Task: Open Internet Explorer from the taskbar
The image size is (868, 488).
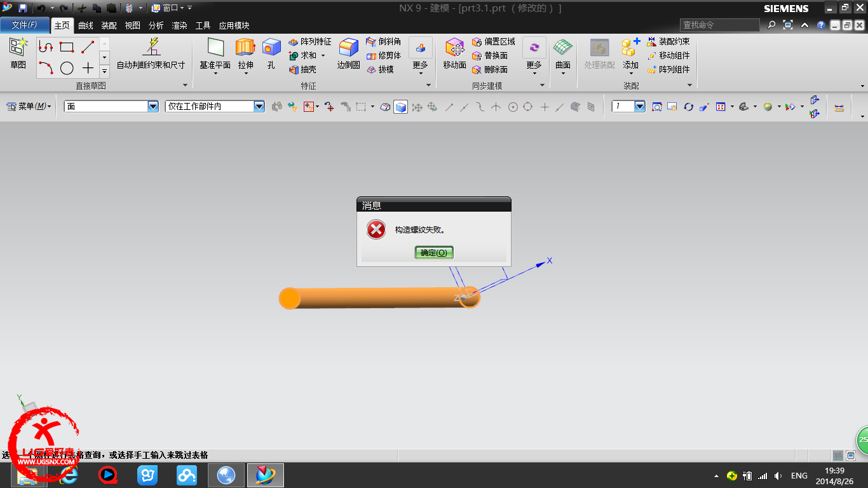Action: pos(69,475)
